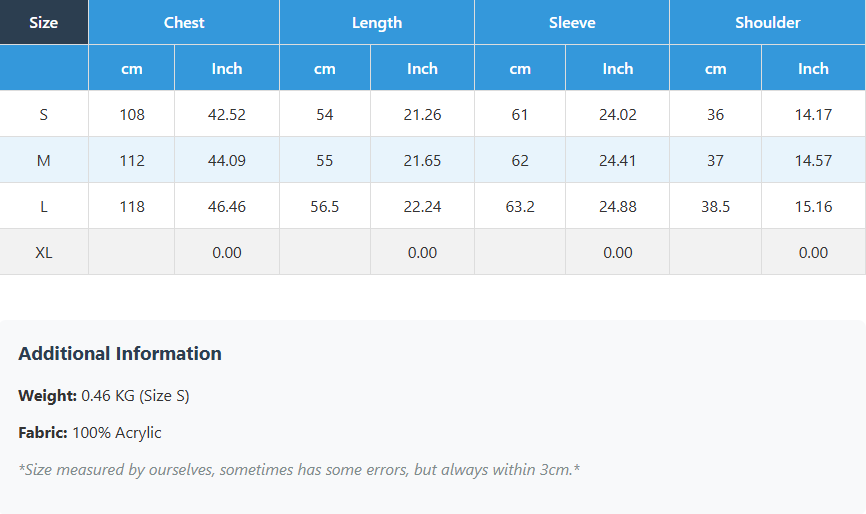Click the Additional Information heading
The image size is (866, 514).
[x=120, y=353]
